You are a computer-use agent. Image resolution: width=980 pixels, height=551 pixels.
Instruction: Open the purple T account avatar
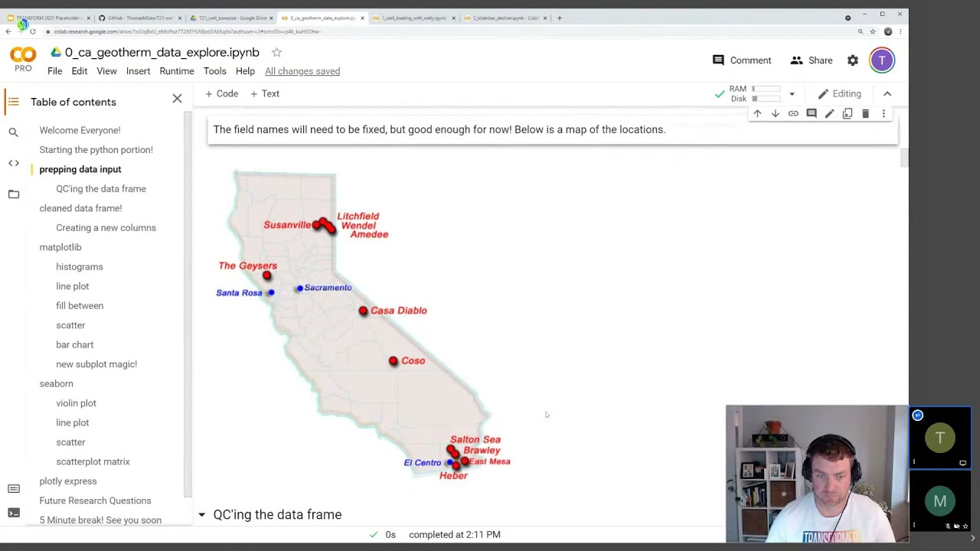[882, 60]
